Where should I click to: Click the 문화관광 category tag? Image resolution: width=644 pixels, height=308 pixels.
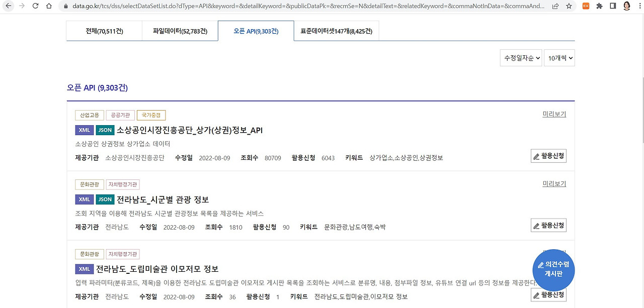pos(89,184)
